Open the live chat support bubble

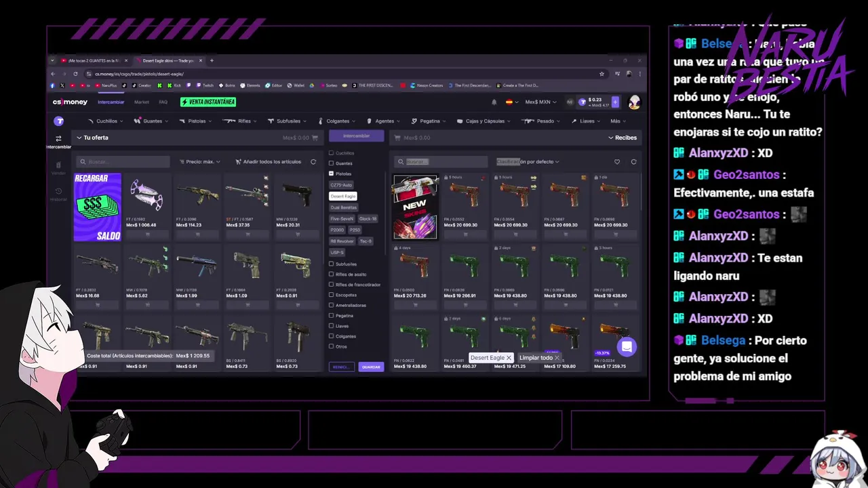pyautogui.click(x=627, y=347)
